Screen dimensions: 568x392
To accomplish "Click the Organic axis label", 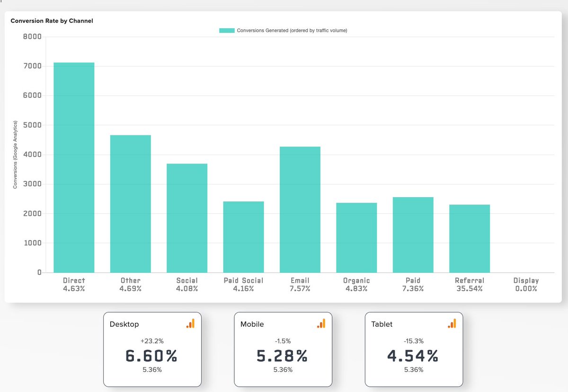I will click(x=356, y=280).
